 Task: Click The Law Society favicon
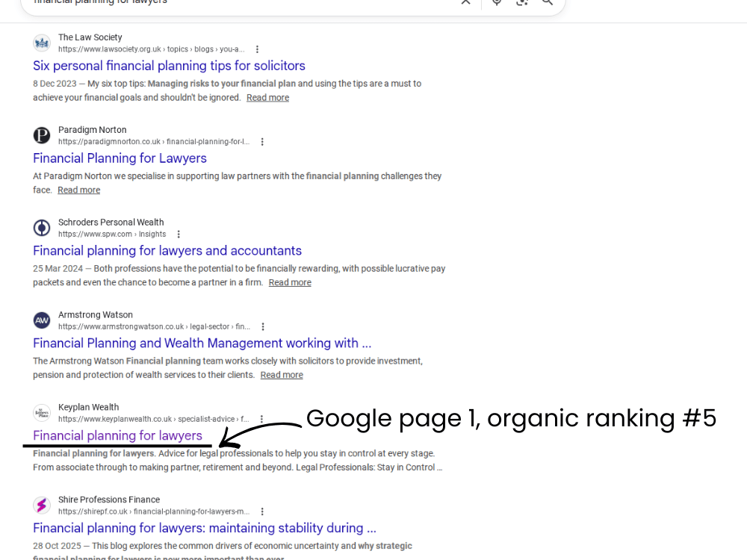coord(42,43)
